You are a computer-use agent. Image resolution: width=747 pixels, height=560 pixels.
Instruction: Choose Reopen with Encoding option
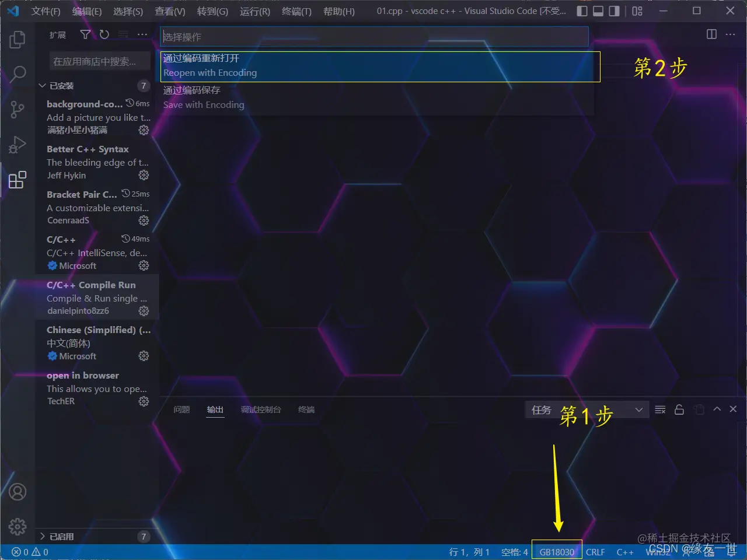(377, 65)
